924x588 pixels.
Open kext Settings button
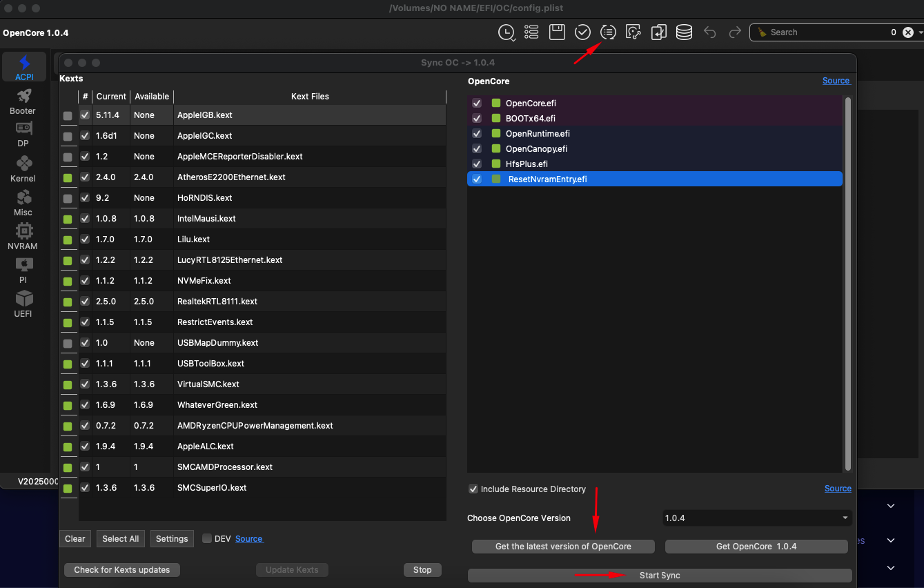pos(172,539)
